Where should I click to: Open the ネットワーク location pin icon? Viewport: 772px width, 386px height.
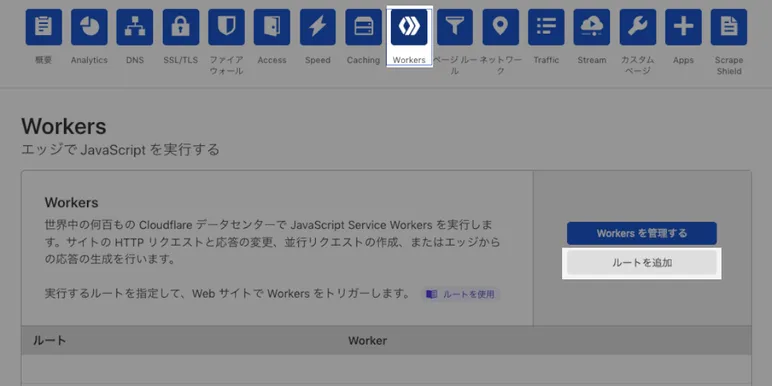pyautogui.click(x=501, y=27)
